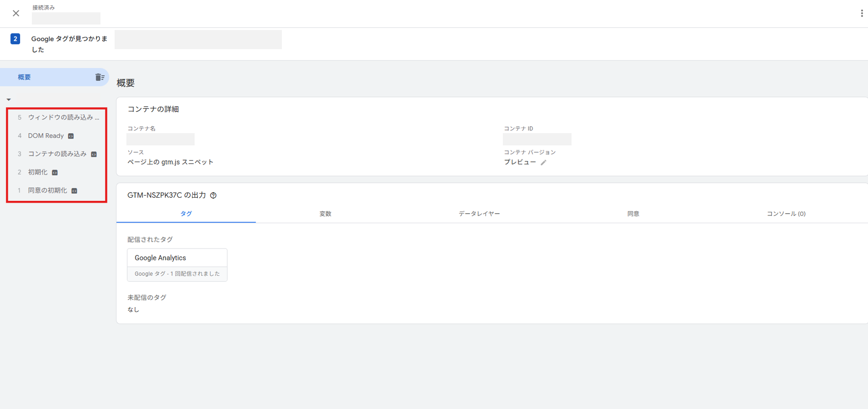Click the pencil icon next to プレビュー
Screen dimensions: 868x409
coord(543,163)
